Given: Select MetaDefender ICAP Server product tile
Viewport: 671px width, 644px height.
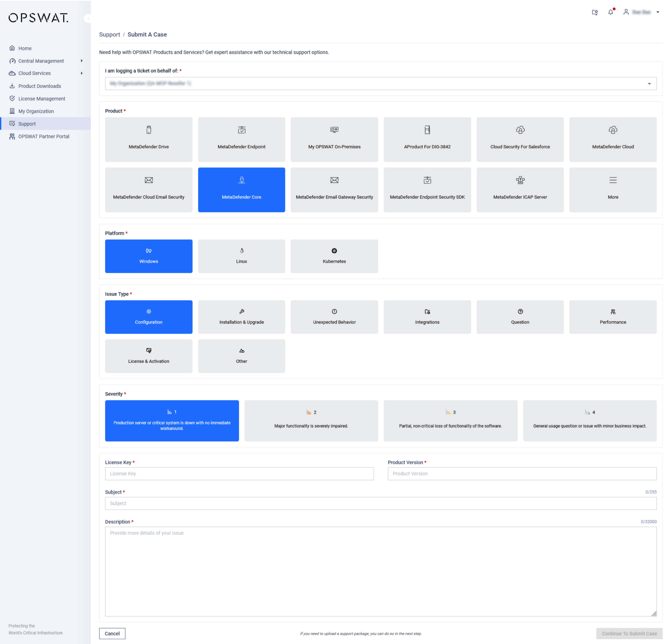Looking at the screenshot, I should 520,190.
